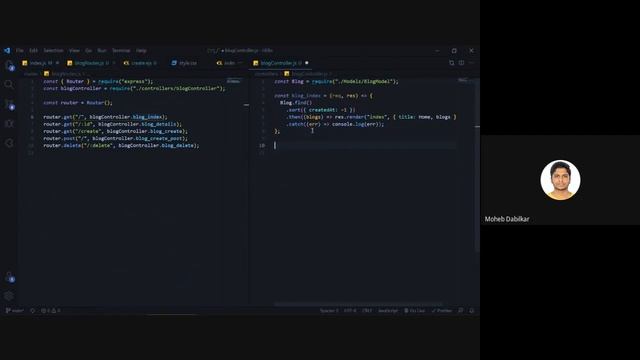Screen dimensions: 640x360
Task: Click the Moheb Dabilkar name label
Action: tap(507, 219)
